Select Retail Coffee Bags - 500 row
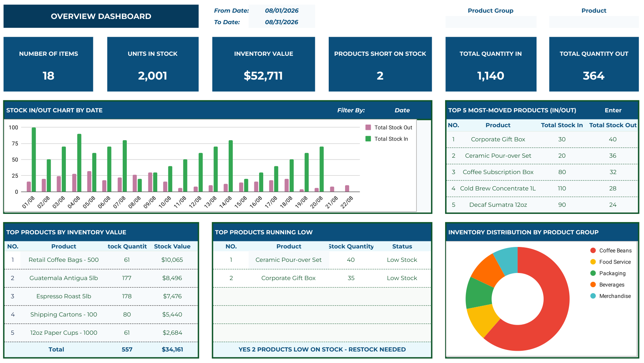 (x=101, y=260)
